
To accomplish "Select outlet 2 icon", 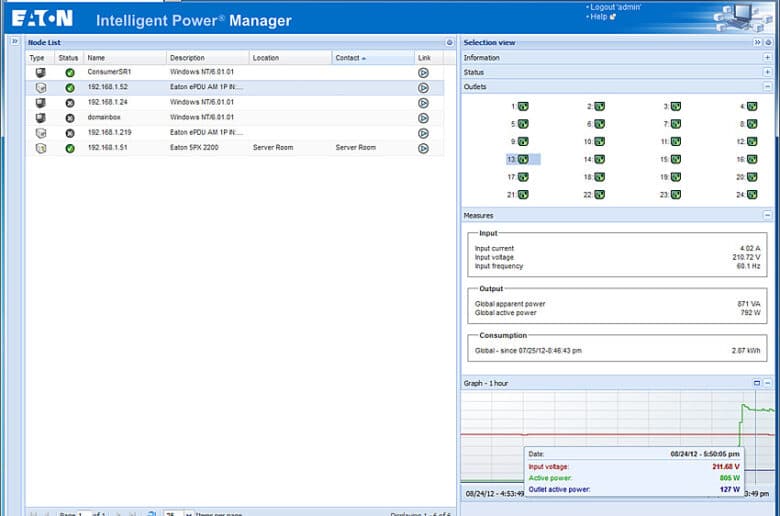I will 599,106.
